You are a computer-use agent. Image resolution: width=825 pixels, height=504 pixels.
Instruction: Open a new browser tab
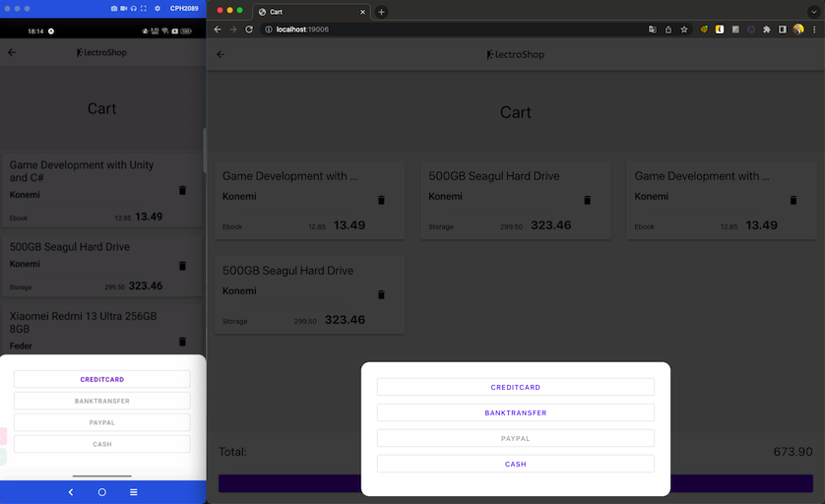point(381,12)
